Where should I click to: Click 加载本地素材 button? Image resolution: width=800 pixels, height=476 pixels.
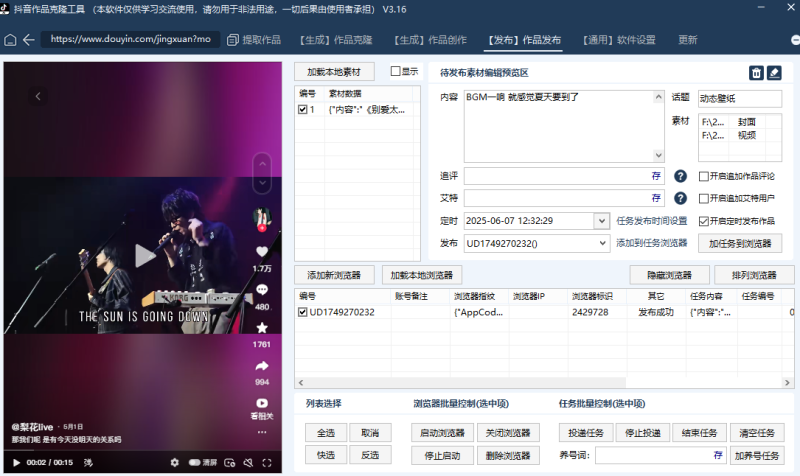(x=334, y=72)
